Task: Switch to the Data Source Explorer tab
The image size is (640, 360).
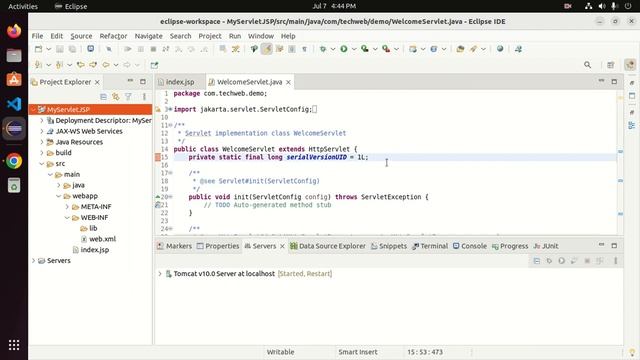Action: point(328,246)
